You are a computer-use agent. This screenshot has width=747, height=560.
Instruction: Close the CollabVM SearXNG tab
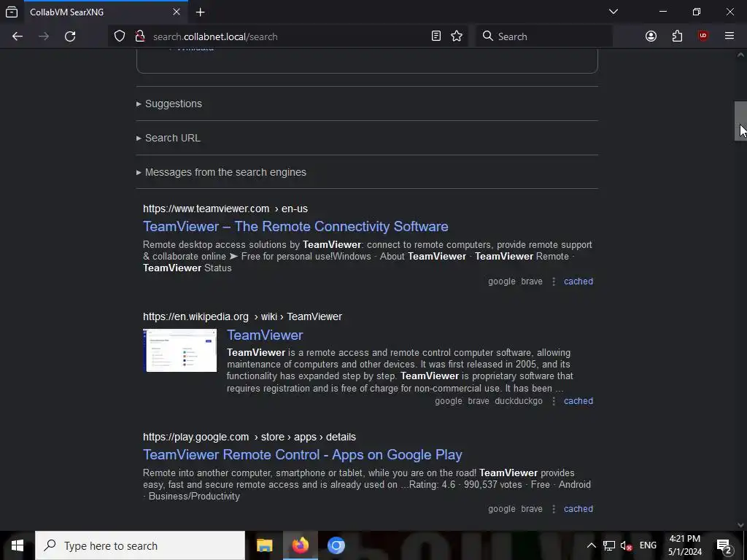click(177, 12)
